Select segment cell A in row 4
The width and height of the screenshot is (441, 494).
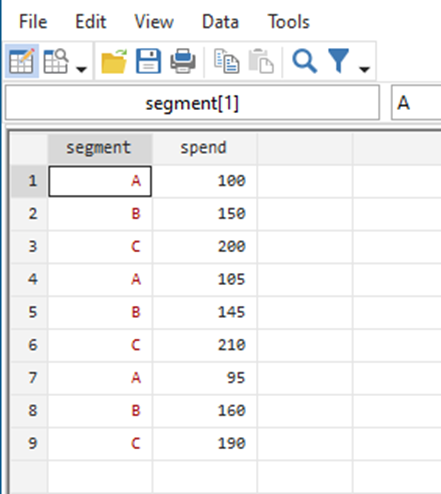(x=100, y=279)
